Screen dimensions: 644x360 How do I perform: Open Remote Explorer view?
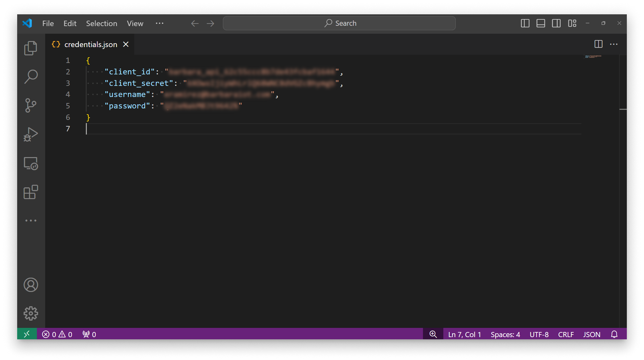click(31, 163)
